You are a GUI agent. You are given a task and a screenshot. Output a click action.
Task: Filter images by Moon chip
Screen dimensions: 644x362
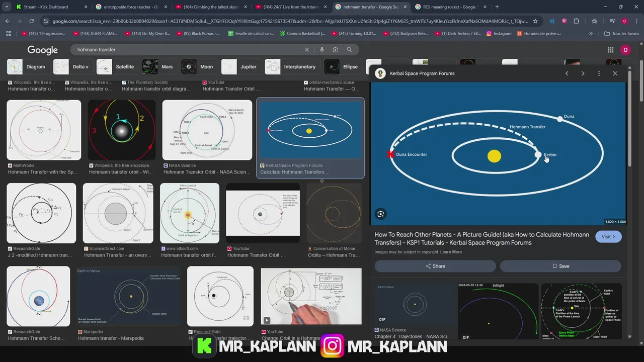coord(199,67)
